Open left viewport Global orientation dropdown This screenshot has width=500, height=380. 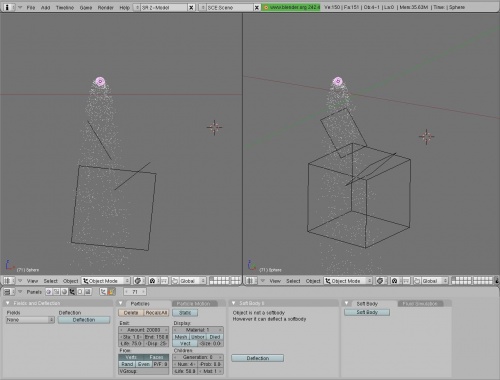(x=192, y=281)
